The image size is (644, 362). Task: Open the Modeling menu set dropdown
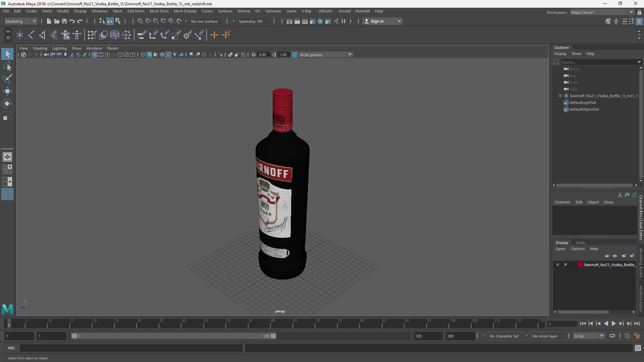coord(21,21)
